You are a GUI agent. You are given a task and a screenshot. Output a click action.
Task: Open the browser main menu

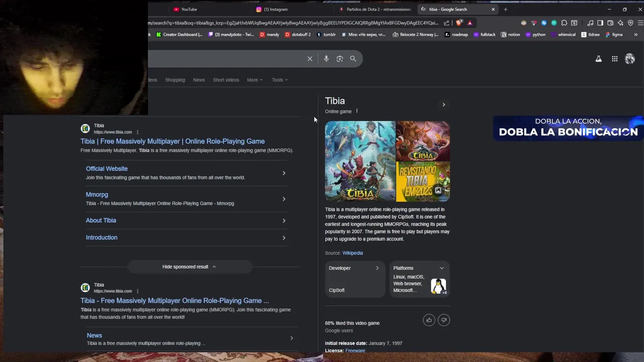pos(640,23)
